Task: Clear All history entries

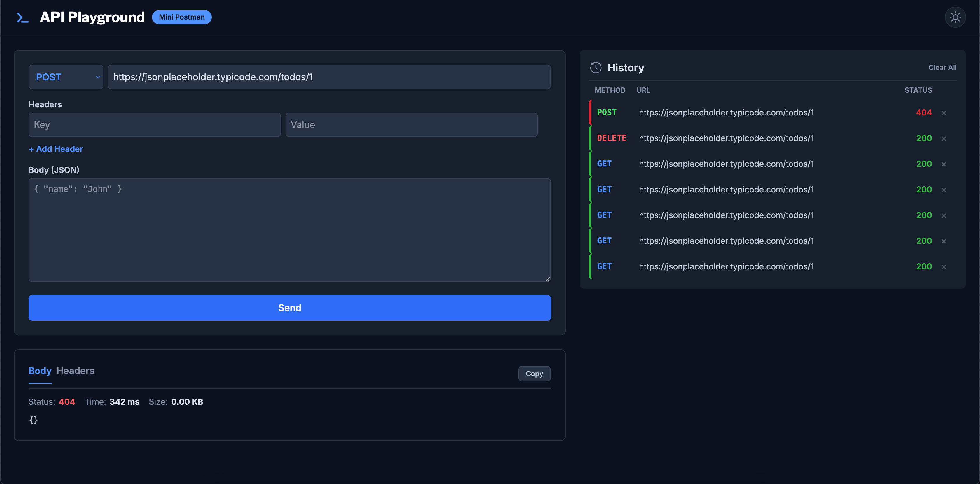Action: point(942,67)
